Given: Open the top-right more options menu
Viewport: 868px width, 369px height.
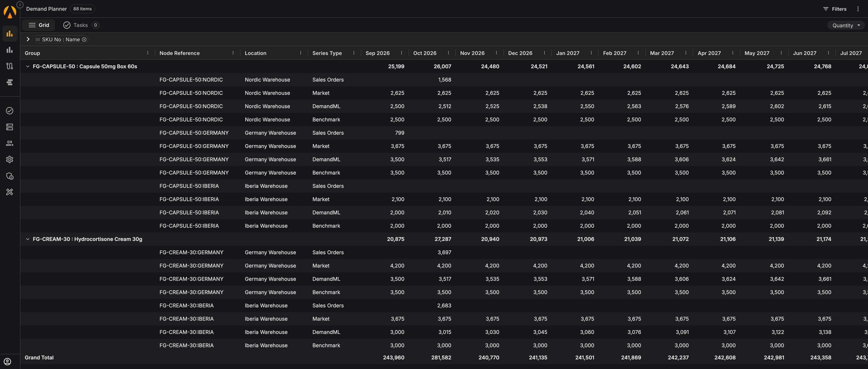Looking at the screenshot, I should 858,9.
